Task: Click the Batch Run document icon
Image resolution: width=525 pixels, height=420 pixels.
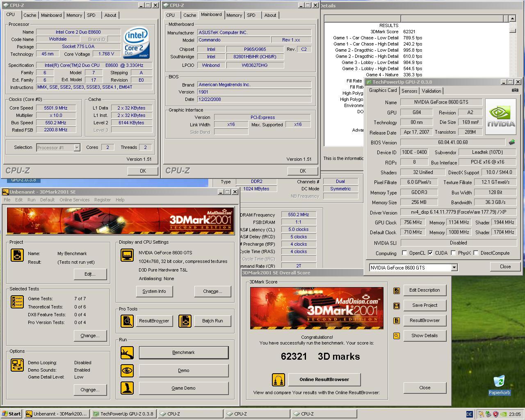Action: tap(185, 321)
